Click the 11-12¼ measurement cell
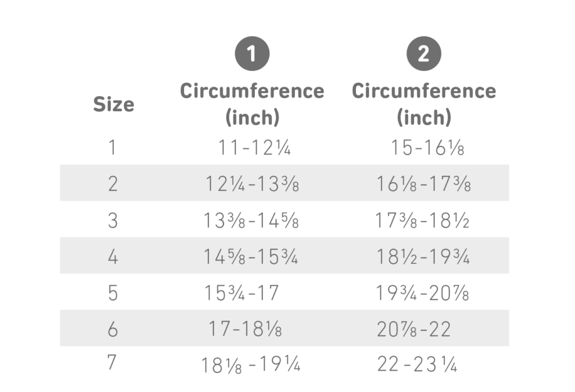 (254, 147)
